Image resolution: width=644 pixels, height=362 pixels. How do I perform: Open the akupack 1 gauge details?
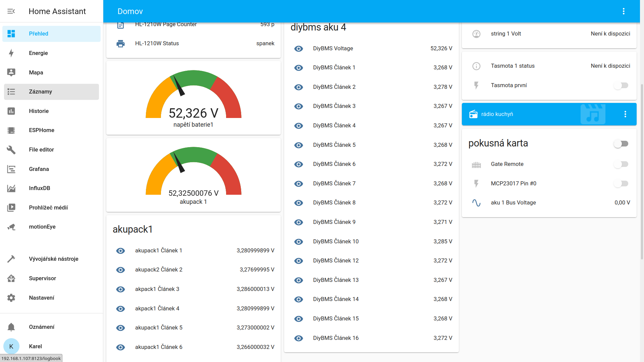coord(194,175)
